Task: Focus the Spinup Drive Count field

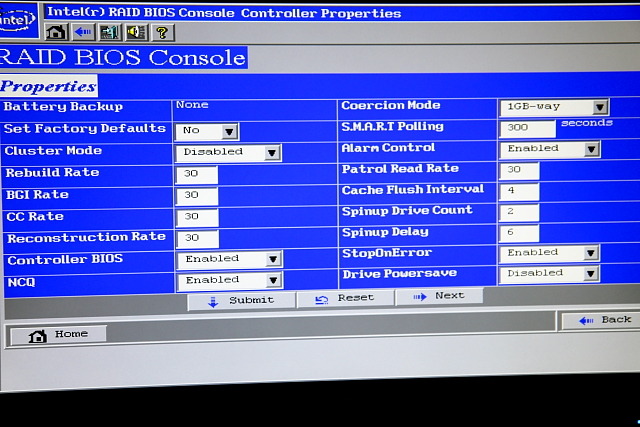Action: click(520, 212)
